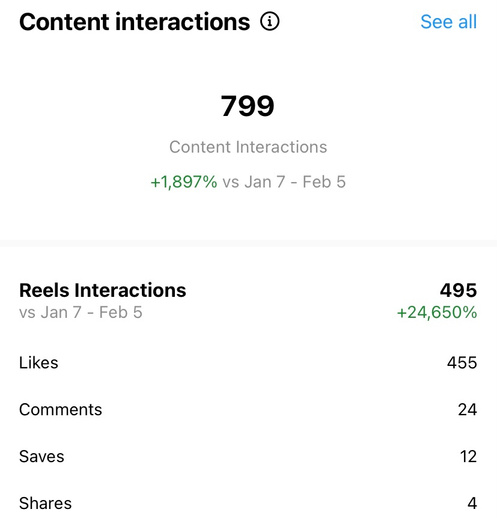Tap the +24,650% reels growth figure

(x=437, y=313)
